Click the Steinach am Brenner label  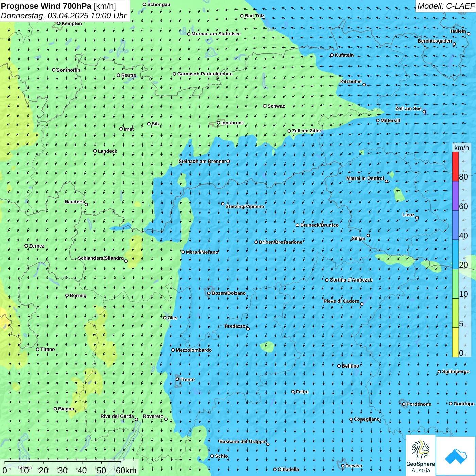point(202,161)
